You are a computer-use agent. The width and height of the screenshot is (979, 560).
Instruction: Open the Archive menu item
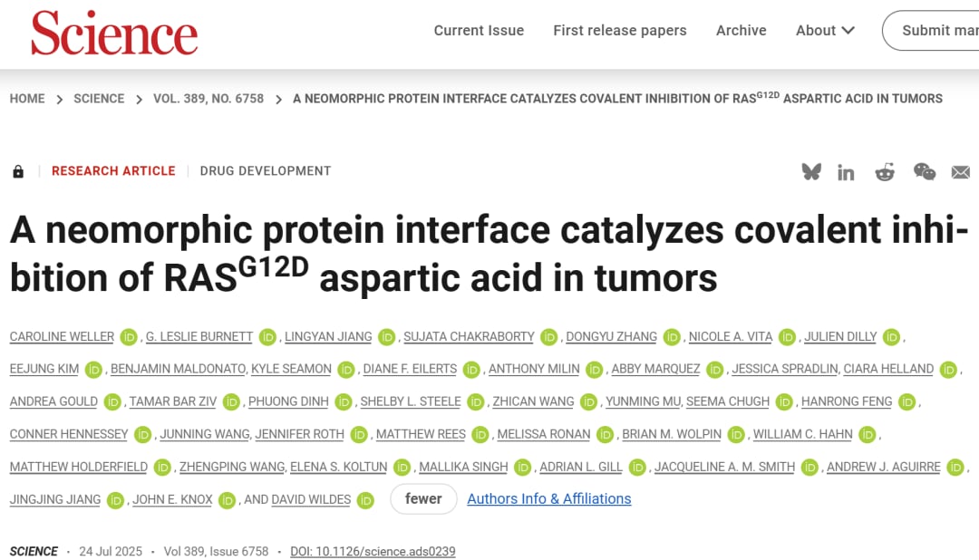pos(741,31)
